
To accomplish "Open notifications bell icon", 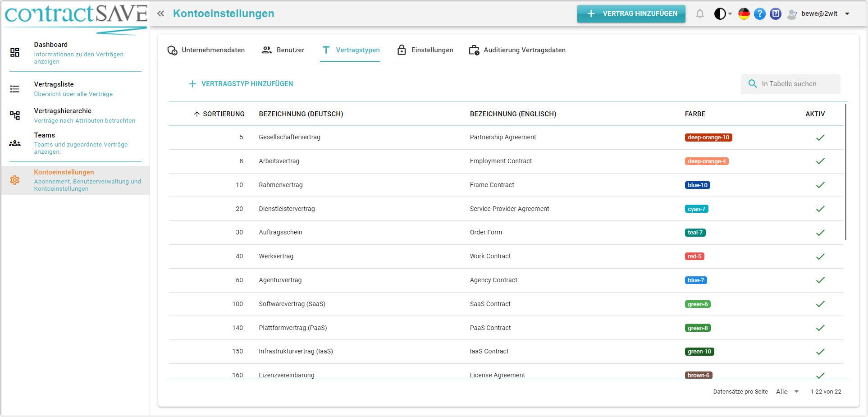I will tap(700, 14).
